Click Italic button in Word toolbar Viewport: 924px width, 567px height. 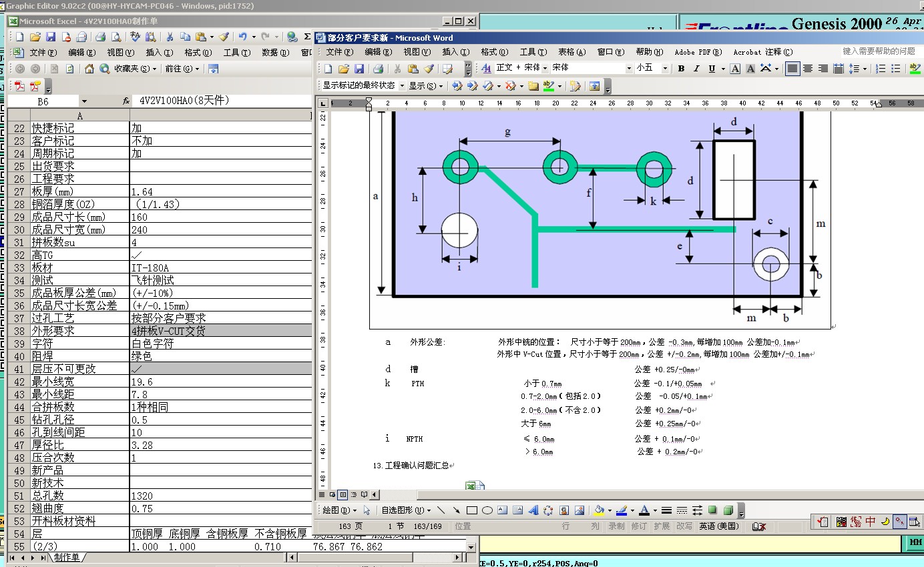point(696,68)
